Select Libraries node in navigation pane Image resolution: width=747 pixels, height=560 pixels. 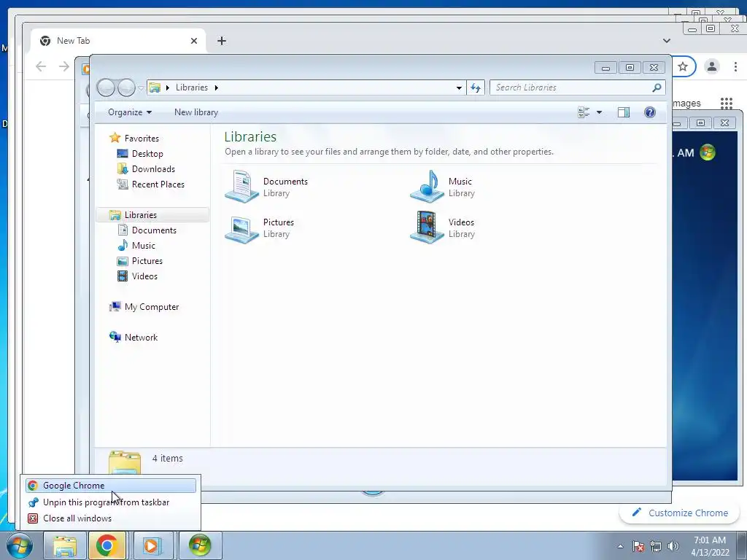(x=141, y=215)
